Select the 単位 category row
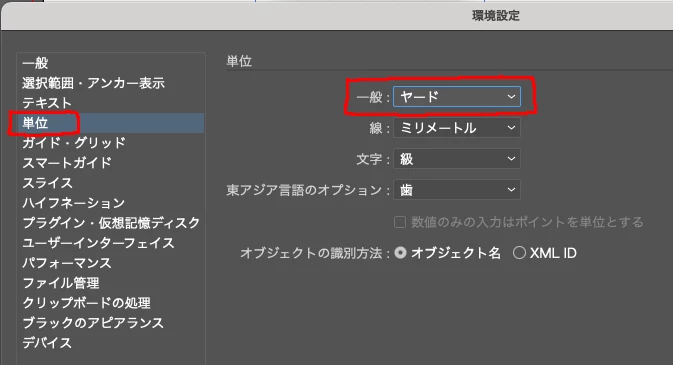The width and height of the screenshot is (673, 365). pos(111,123)
